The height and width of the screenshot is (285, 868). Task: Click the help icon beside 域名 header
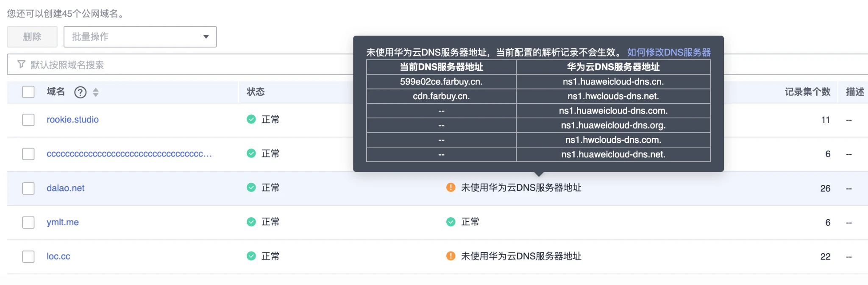tap(80, 92)
